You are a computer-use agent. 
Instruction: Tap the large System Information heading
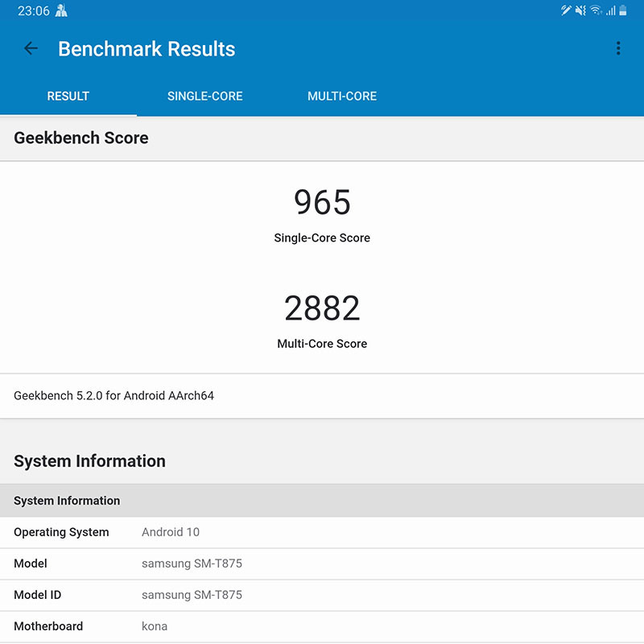(x=89, y=461)
